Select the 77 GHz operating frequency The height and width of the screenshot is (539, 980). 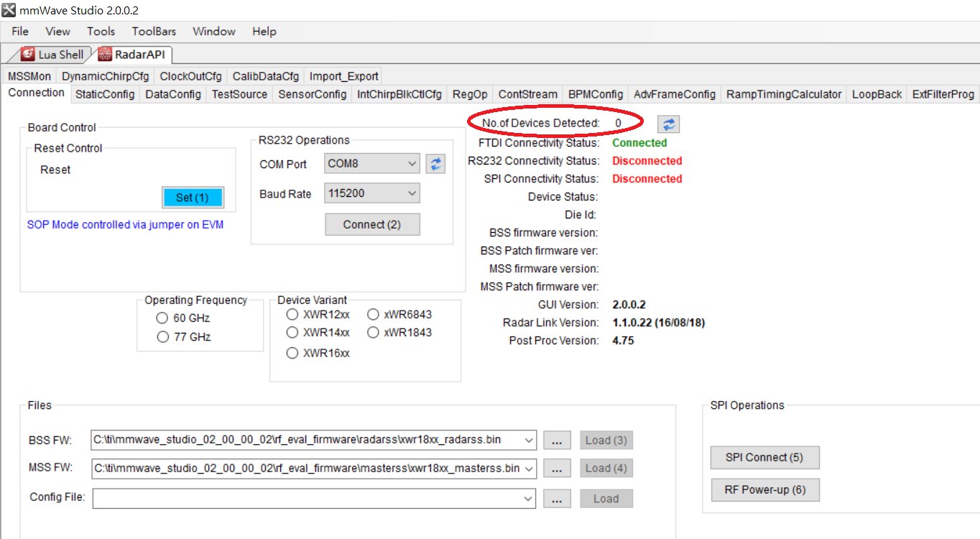[162, 337]
